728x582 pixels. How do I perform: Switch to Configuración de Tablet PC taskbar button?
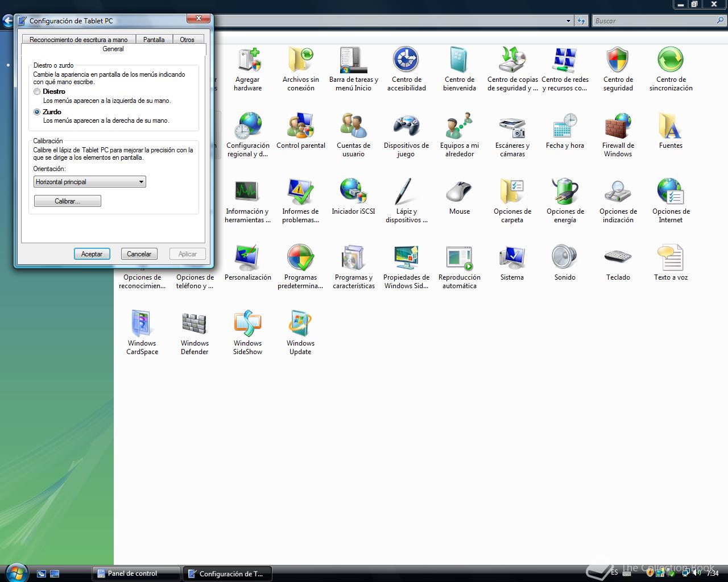tap(227, 573)
